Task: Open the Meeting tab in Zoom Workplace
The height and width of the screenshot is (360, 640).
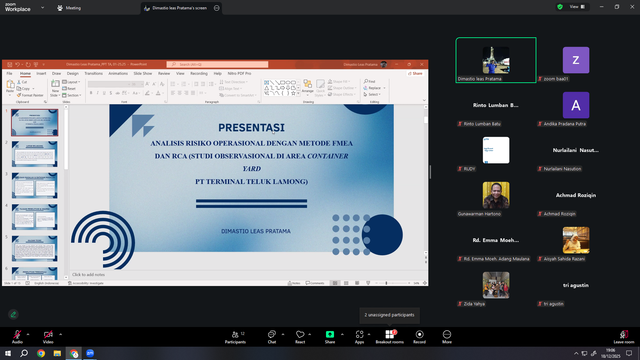Action: [69, 8]
